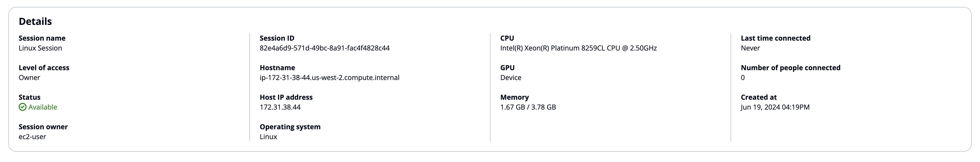Screen dimensions: 980x162
Task: Click the session owner ec2-user value
Action: (32, 137)
